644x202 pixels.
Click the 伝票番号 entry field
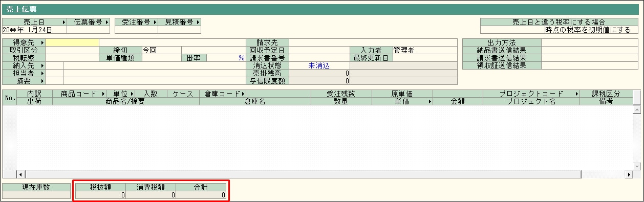89,30
